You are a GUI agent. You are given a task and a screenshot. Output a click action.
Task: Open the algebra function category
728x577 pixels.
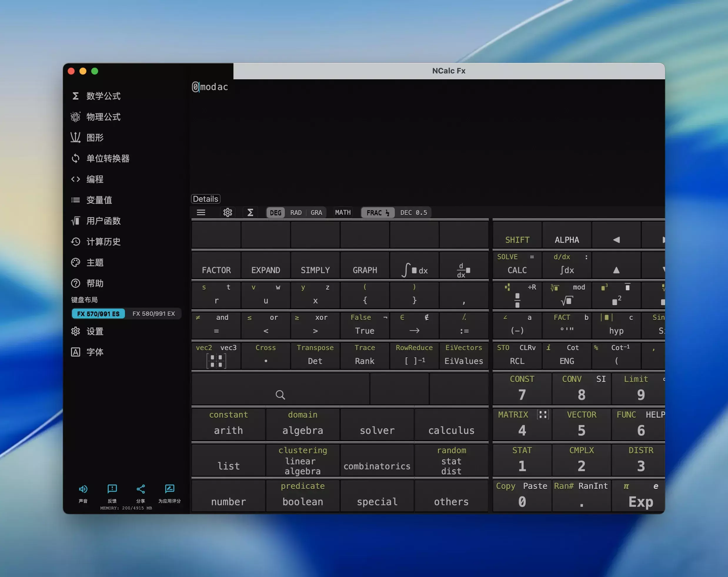[x=303, y=430]
